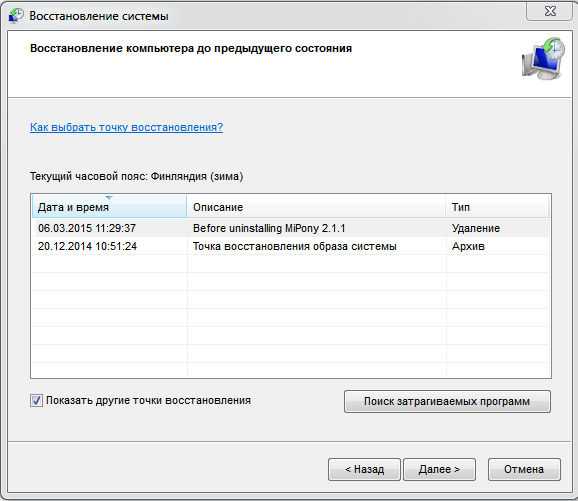The width and height of the screenshot is (578, 501).
Task: Open 'Как выбрать точку восстановления?' help link
Action: point(126,127)
